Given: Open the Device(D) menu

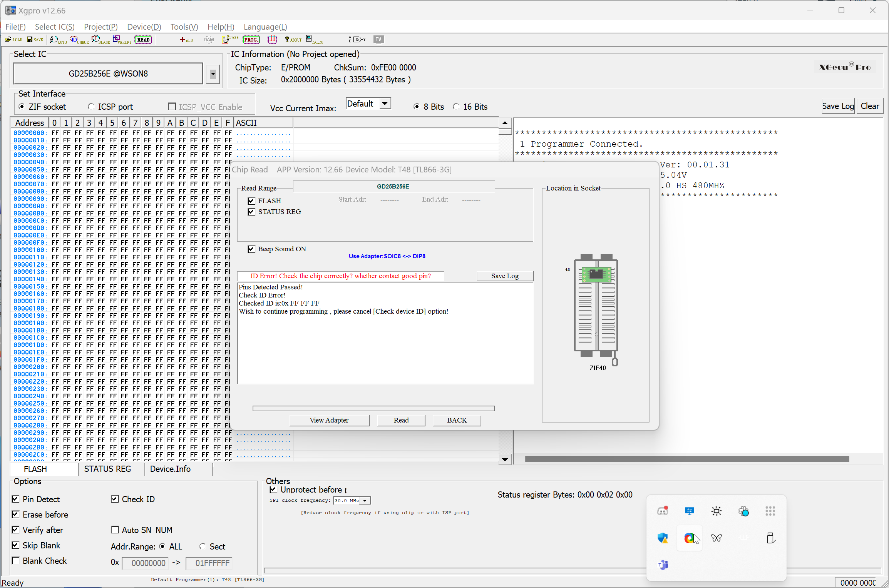Looking at the screenshot, I should point(144,27).
